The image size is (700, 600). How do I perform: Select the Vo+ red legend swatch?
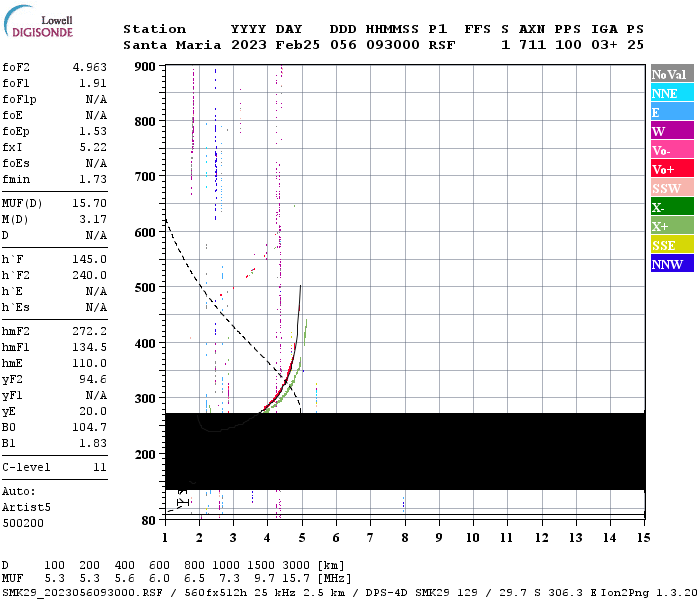(x=672, y=169)
